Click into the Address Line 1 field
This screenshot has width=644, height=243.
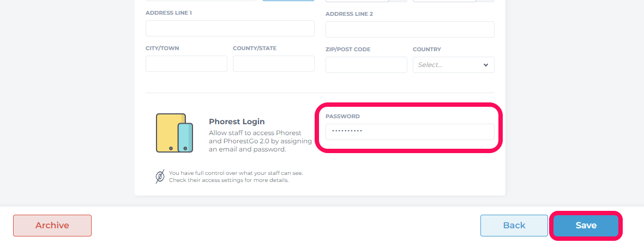pyautogui.click(x=230, y=28)
